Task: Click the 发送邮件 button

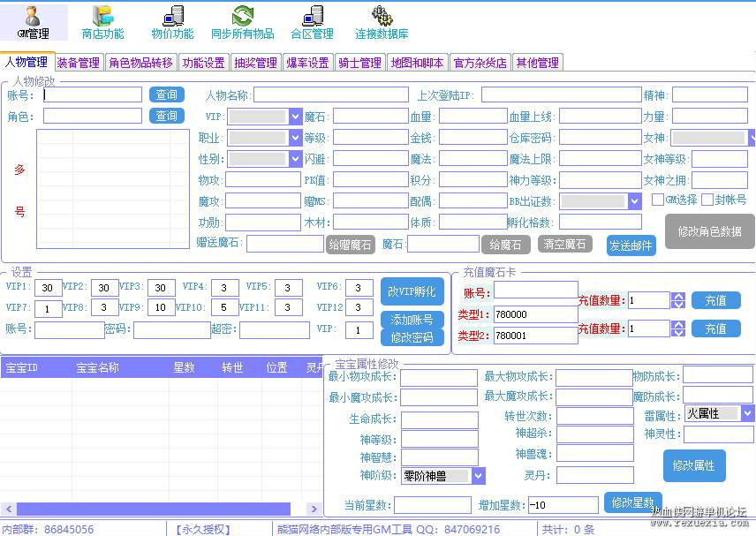Action: 631,245
